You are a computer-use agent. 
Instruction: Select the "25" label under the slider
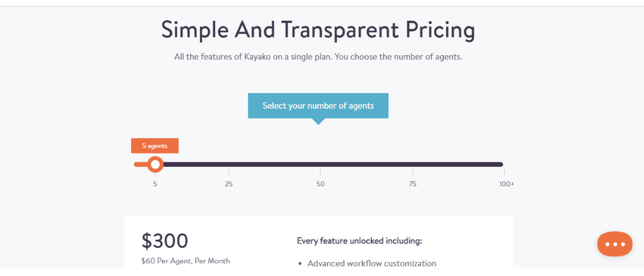click(x=229, y=184)
